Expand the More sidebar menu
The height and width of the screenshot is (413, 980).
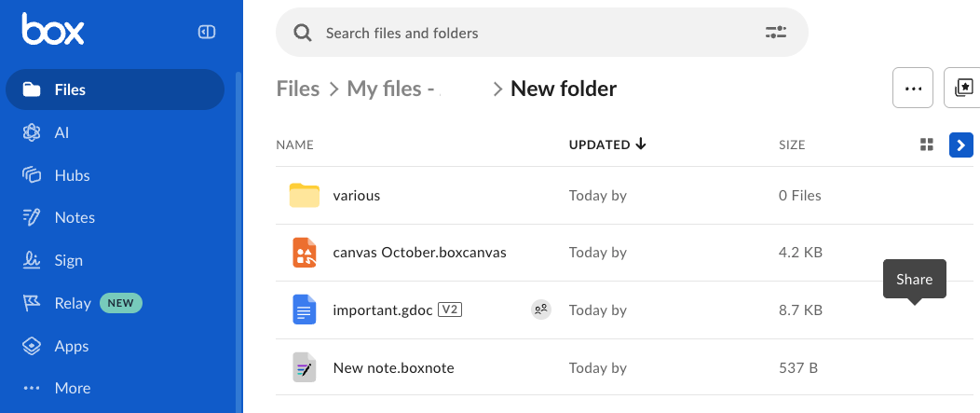tap(72, 388)
